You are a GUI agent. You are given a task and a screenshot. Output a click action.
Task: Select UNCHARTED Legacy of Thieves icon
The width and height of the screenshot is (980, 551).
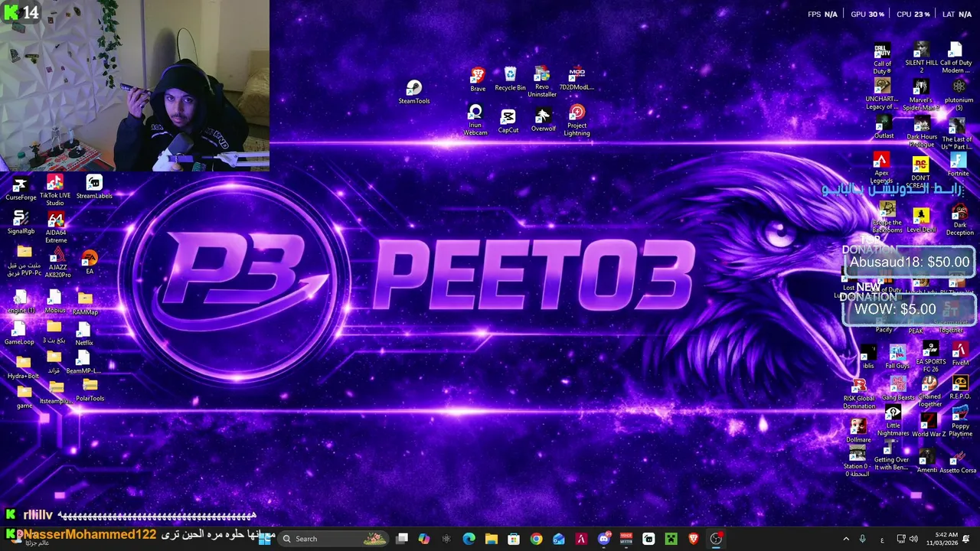click(x=882, y=95)
